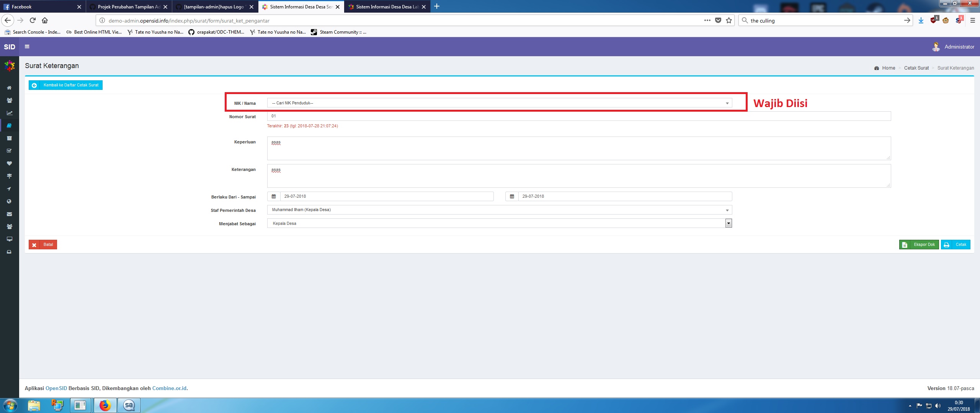Expand the Staf Pemerintah Desa dropdown

point(499,210)
